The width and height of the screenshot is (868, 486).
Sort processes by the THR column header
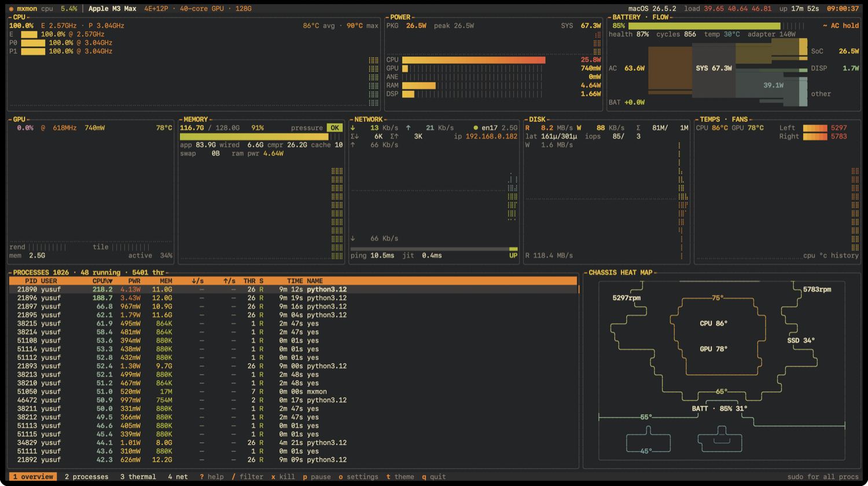(249, 281)
